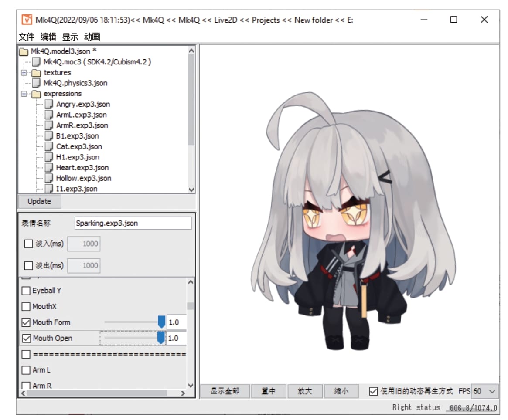The width and height of the screenshot is (508, 420).
Task: Select Heart.exp3.json expression
Action: pos(82,168)
